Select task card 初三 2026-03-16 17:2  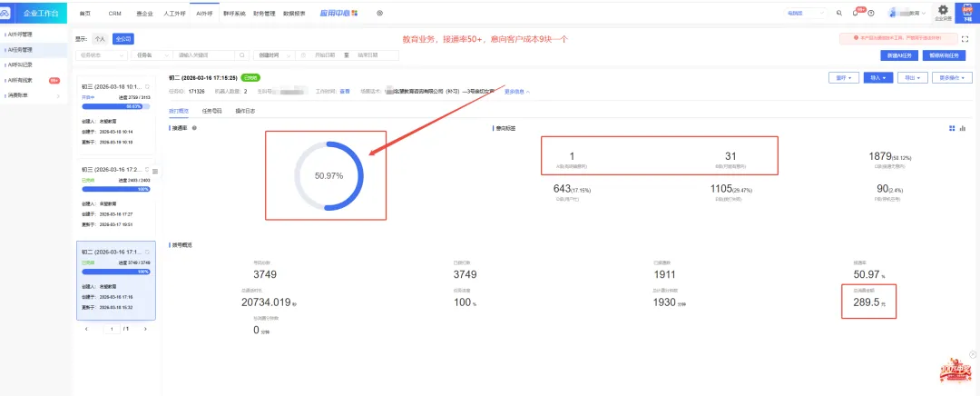[x=115, y=198]
